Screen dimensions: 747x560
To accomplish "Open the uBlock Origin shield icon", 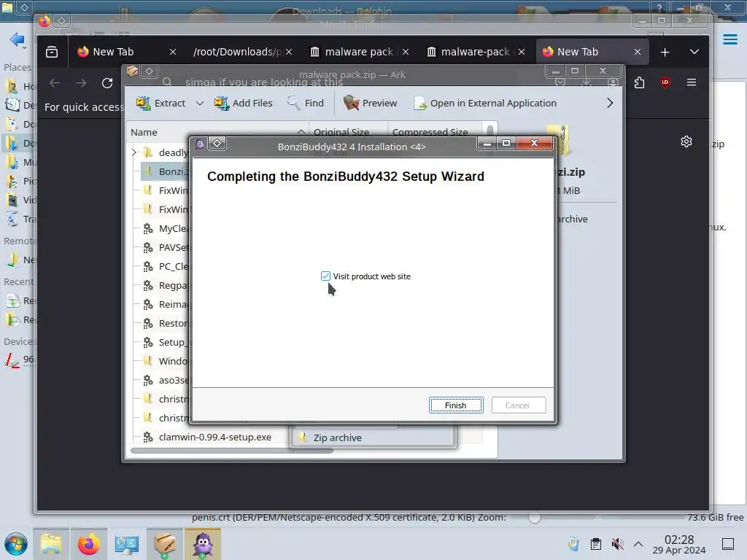I will (x=665, y=82).
